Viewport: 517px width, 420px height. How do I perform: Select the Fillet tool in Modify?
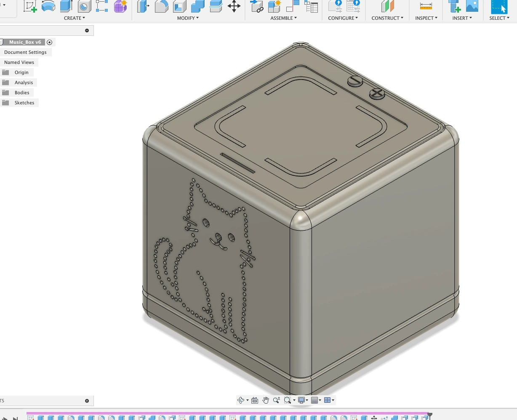pos(162,6)
